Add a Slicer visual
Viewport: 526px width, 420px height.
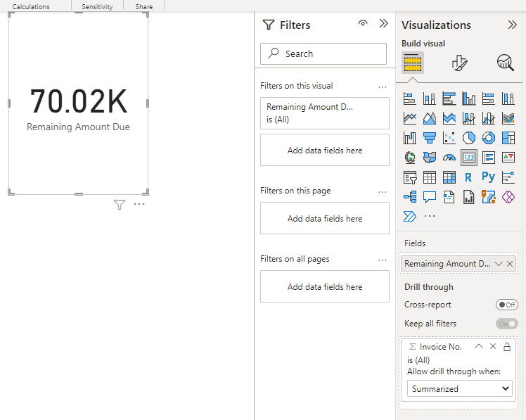coord(409,177)
